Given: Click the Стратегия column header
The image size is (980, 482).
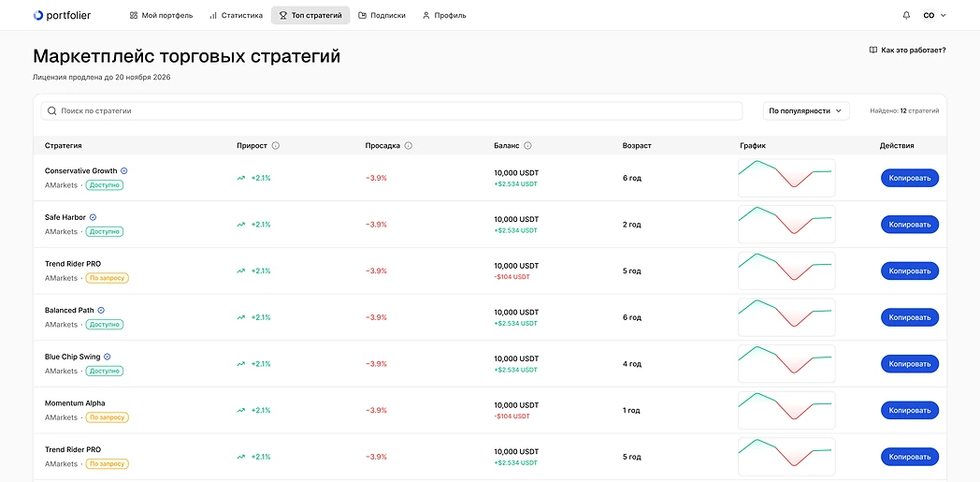Looking at the screenshot, I should tap(64, 146).
